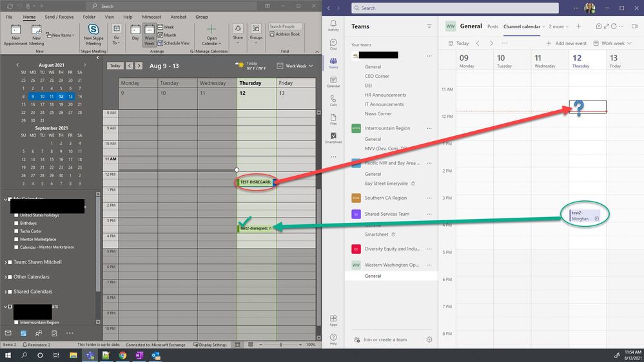Open 2 more tabs dropdown in Teams
This screenshot has height=362, width=644.
coord(558,26)
